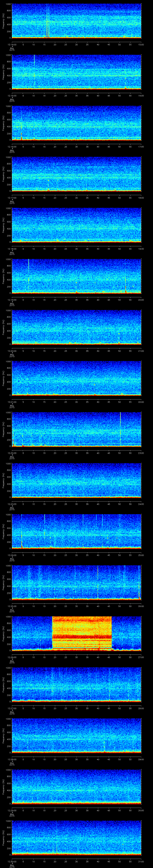The width and height of the screenshot is (153, 868).
Task: Click the '26:00' end time label
Action: 141,606
